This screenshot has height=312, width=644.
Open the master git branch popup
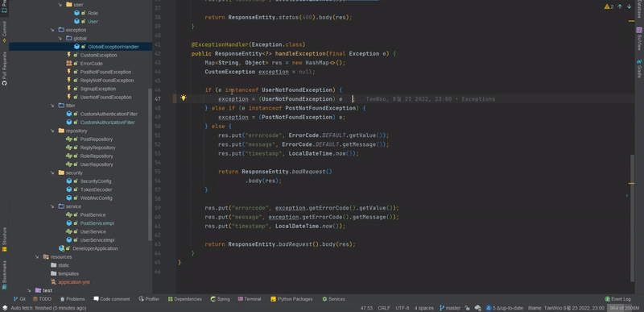(450, 308)
